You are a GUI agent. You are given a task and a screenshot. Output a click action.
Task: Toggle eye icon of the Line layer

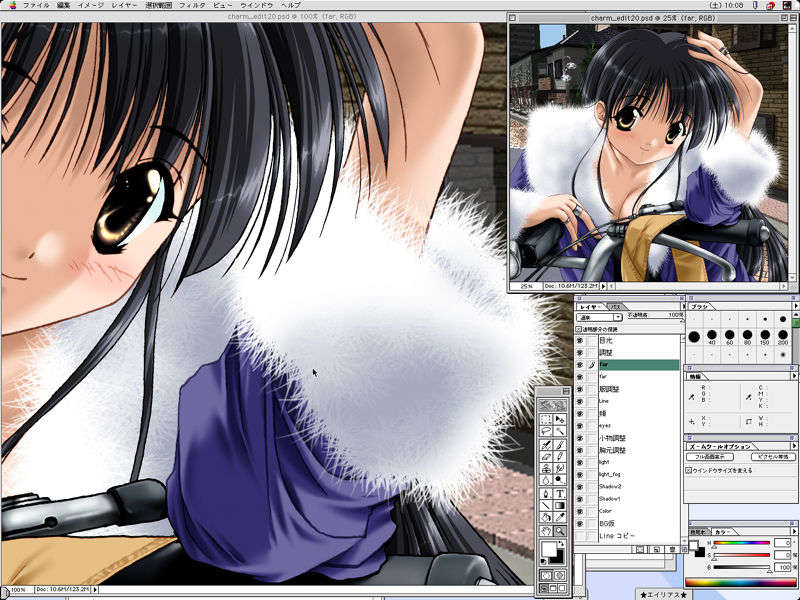tap(580, 402)
